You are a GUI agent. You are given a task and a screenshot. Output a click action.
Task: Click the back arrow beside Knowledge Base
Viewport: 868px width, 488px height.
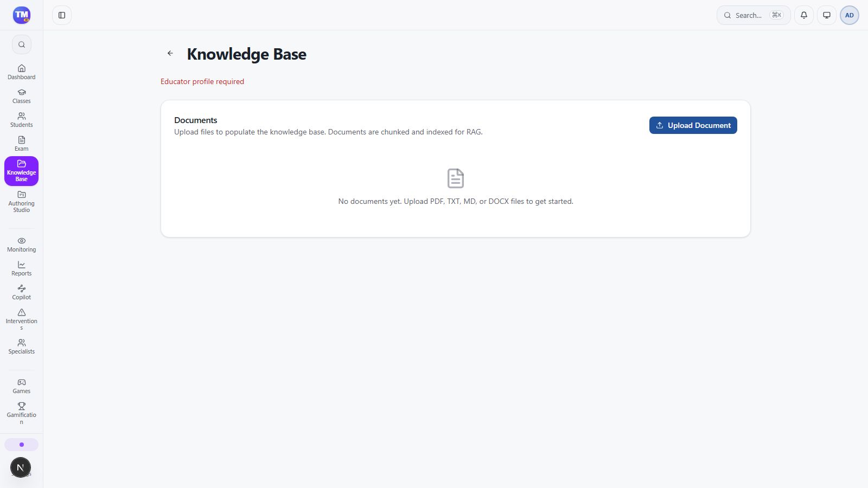(x=170, y=53)
